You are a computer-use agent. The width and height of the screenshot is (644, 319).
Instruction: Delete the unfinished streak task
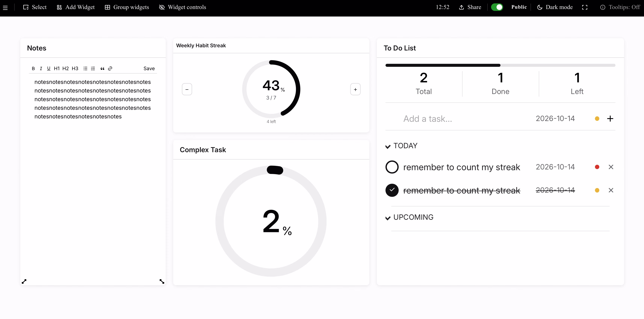pos(611,167)
